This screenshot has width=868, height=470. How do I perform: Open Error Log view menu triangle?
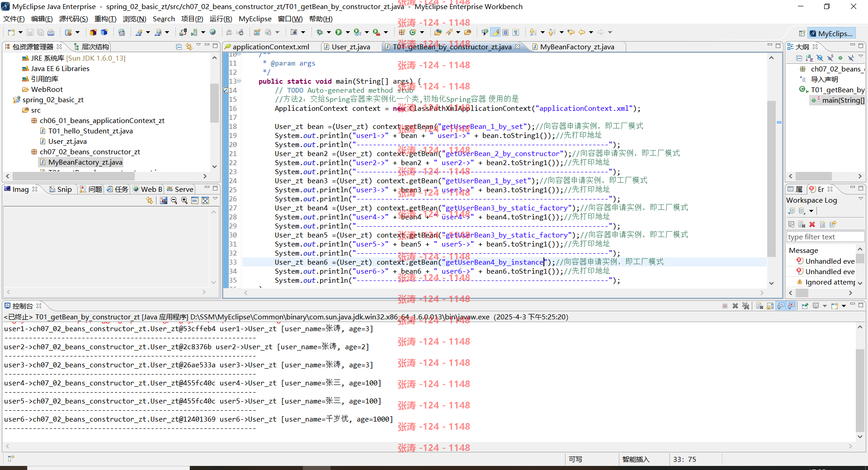click(861, 199)
